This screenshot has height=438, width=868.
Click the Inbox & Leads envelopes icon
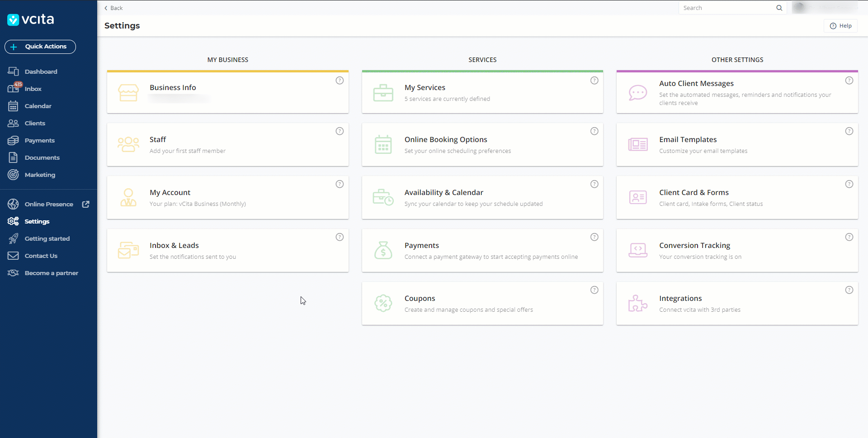click(128, 250)
